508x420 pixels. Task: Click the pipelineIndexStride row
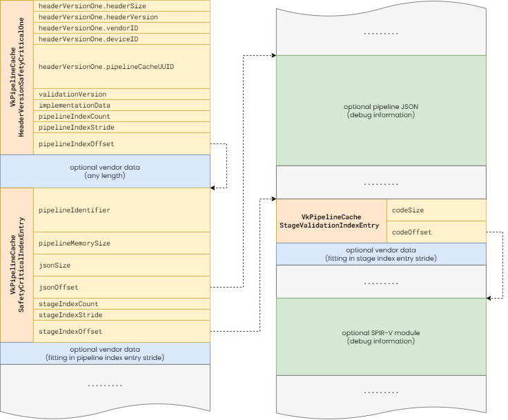[x=121, y=127]
